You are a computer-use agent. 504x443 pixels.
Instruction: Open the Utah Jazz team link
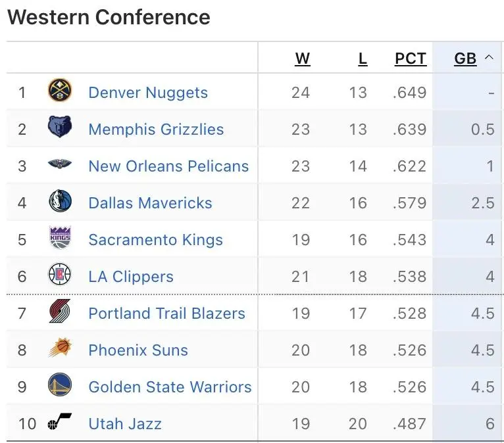tap(125, 424)
